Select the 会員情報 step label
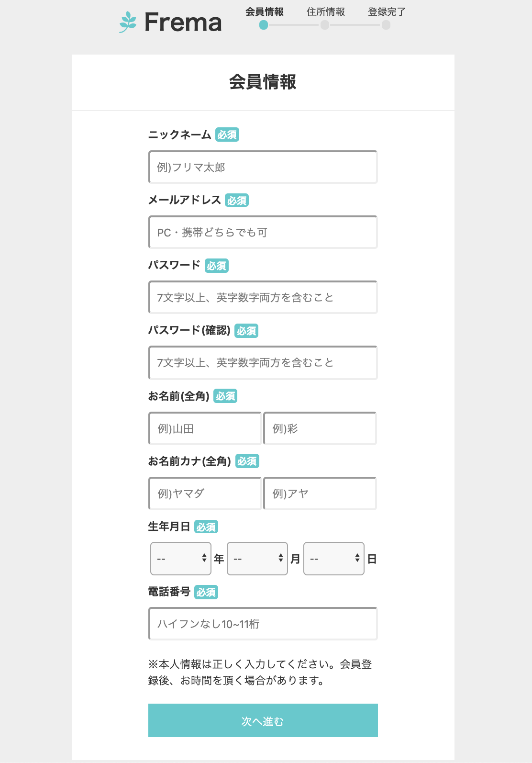 tap(264, 12)
